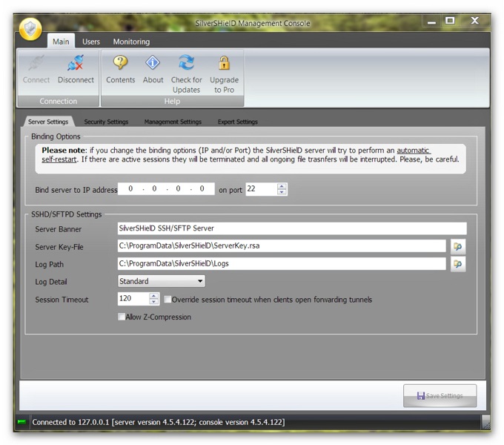Click the SilverSHielD shield application orb
Image resolution: width=504 pixels, height=445 pixels.
click(30, 29)
